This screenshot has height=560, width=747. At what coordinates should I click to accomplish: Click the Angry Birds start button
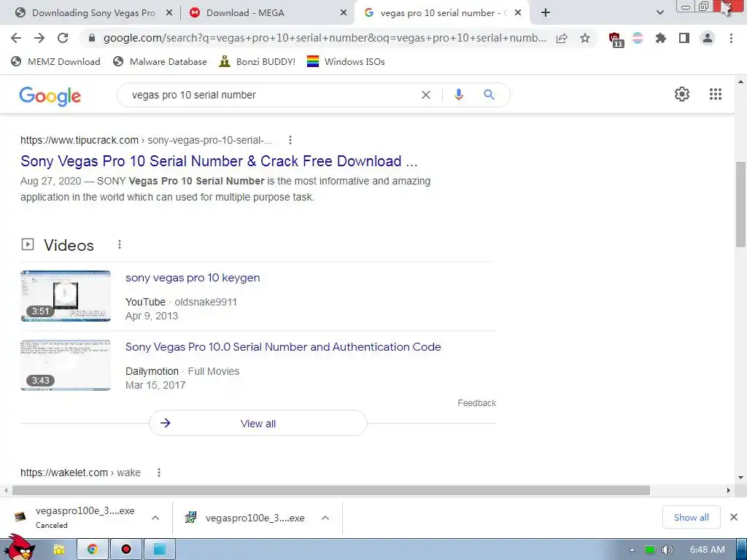point(19,548)
